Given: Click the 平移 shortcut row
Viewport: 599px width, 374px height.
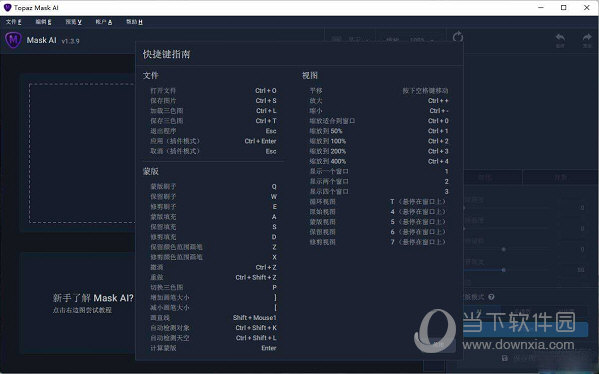Looking at the screenshot, I should tap(379, 91).
